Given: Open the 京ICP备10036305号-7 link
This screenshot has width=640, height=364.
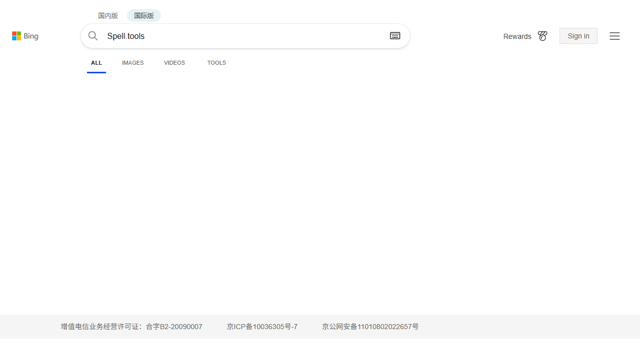Looking at the screenshot, I should click(262, 327).
